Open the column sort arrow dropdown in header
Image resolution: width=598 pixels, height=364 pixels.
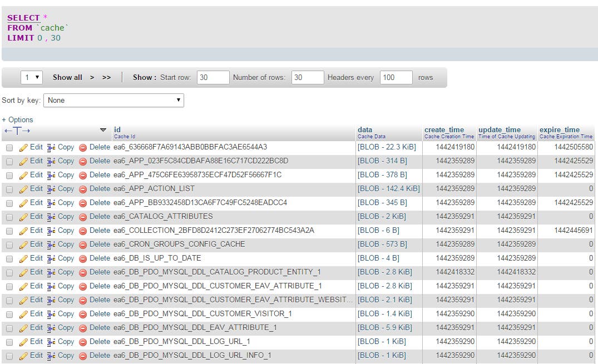103,130
